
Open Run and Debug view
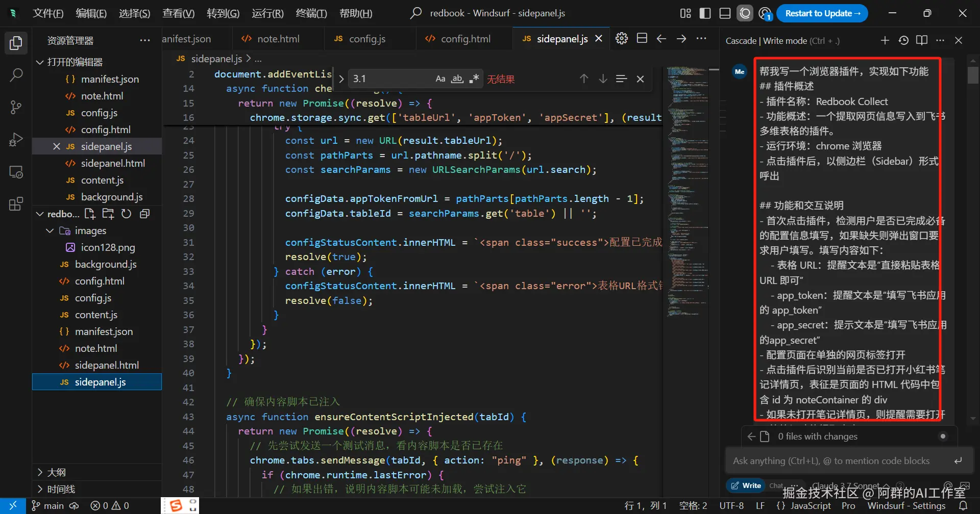(x=16, y=139)
